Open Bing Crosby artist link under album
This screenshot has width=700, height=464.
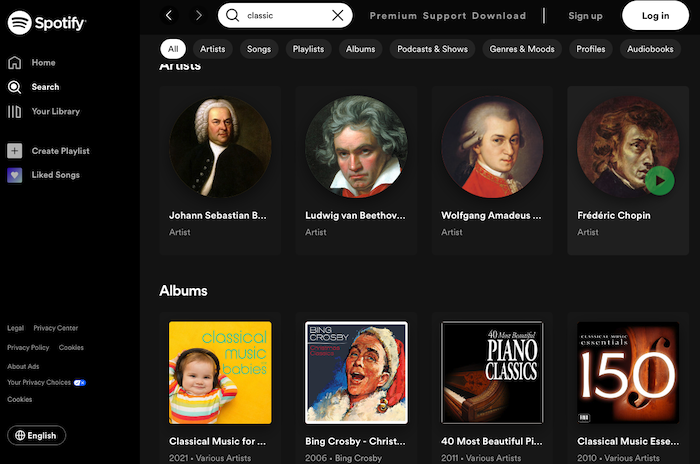tap(358, 458)
